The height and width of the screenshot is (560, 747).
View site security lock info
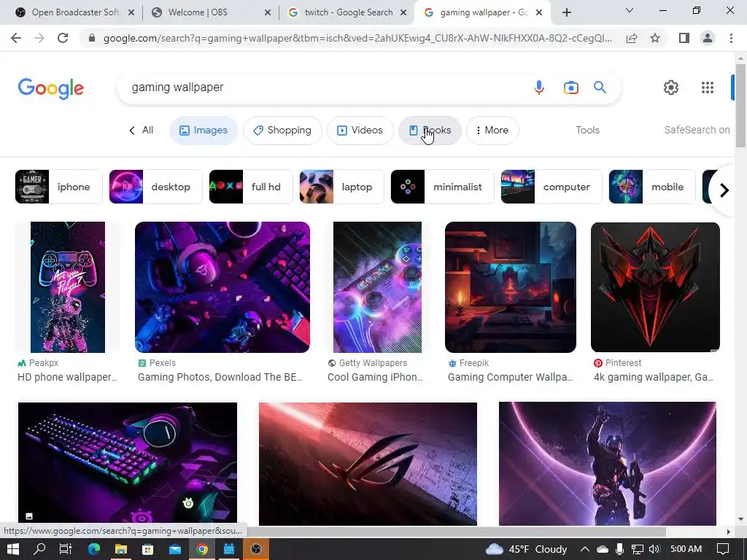coord(92,38)
